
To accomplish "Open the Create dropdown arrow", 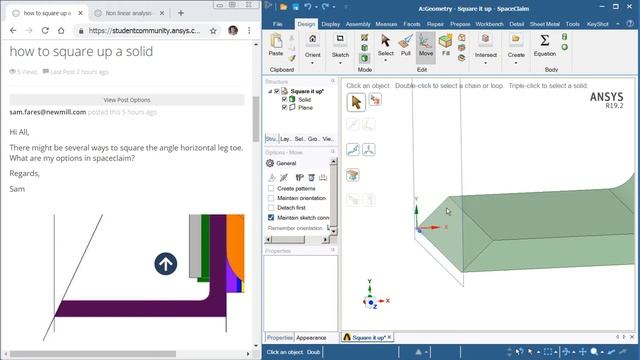I will click(x=516, y=63).
